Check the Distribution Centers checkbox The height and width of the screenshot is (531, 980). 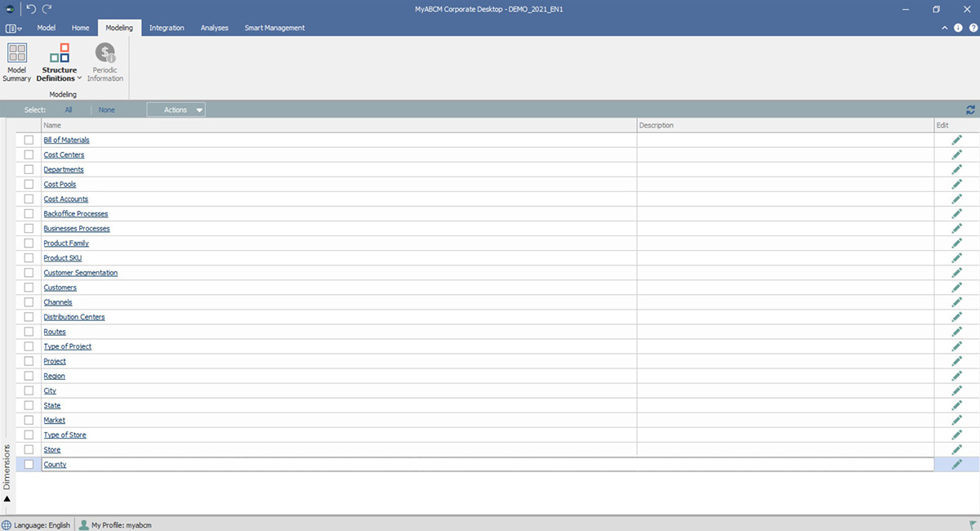(29, 316)
